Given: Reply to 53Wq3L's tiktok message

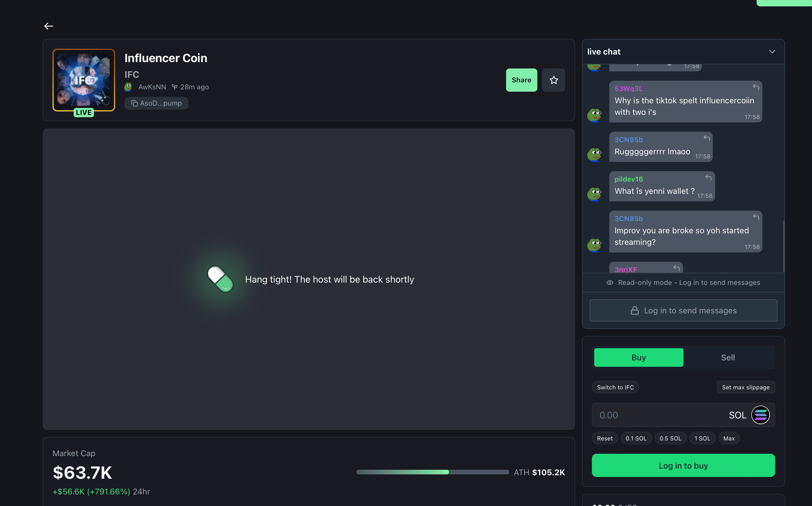Looking at the screenshot, I should 756,87.
